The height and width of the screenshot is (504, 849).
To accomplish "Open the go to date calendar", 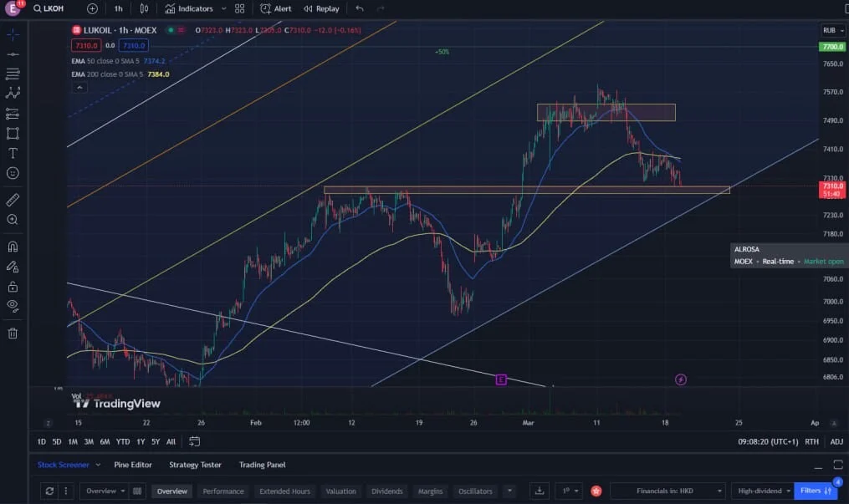I will pos(194,442).
